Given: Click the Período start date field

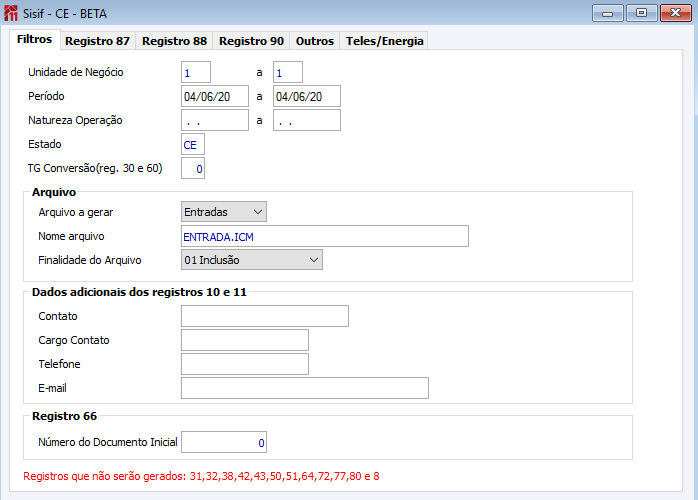Looking at the screenshot, I should [x=215, y=97].
